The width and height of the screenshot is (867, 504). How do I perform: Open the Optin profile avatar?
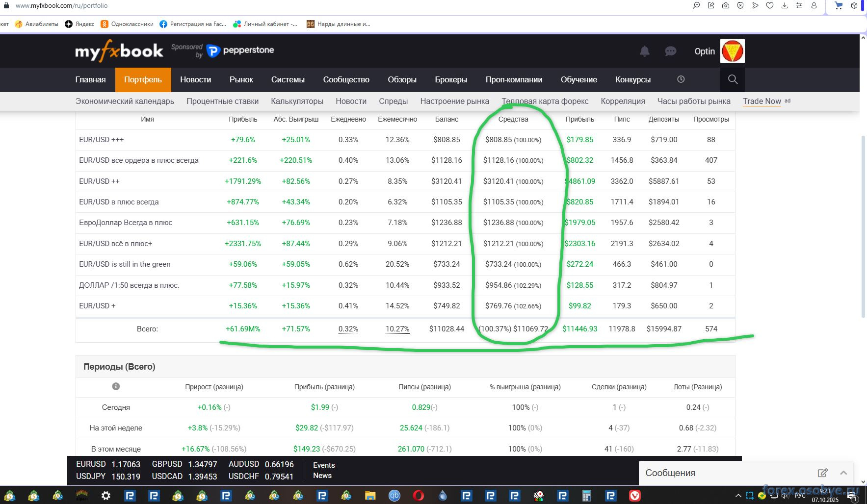tap(732, 51)
